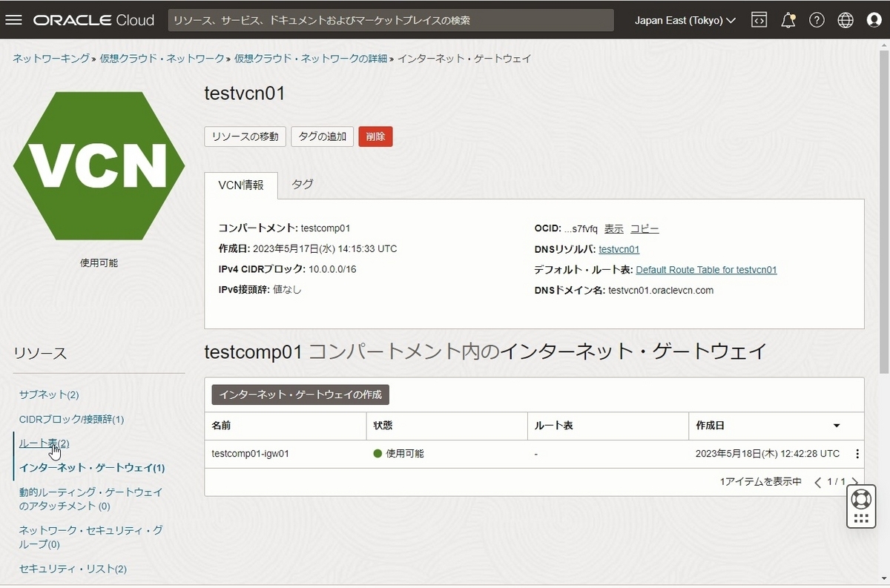
Task: Expand the Japan East (Tokyo) region dropdown
Action: (684, 20)
